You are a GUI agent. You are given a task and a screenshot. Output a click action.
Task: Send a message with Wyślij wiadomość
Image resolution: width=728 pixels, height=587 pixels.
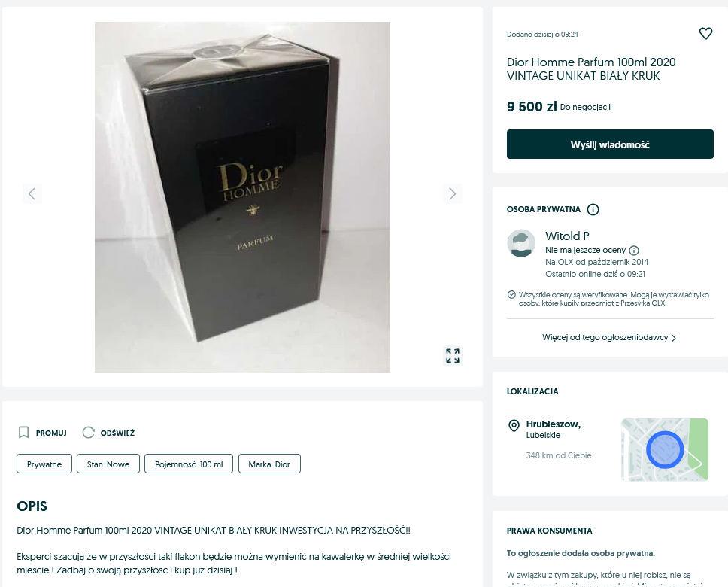[610, 144]
